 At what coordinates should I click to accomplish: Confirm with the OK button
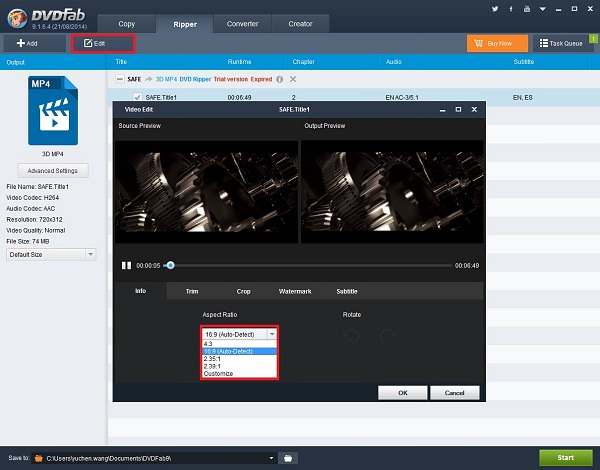coord(403,393)
